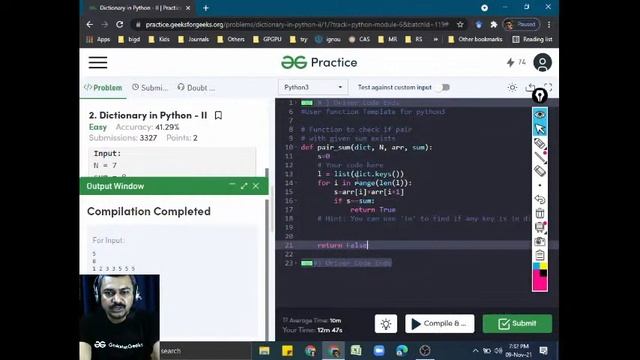This screenshot has height=360, width=640.
Task: Expand the Output Window panel
Action: [244, 186]
